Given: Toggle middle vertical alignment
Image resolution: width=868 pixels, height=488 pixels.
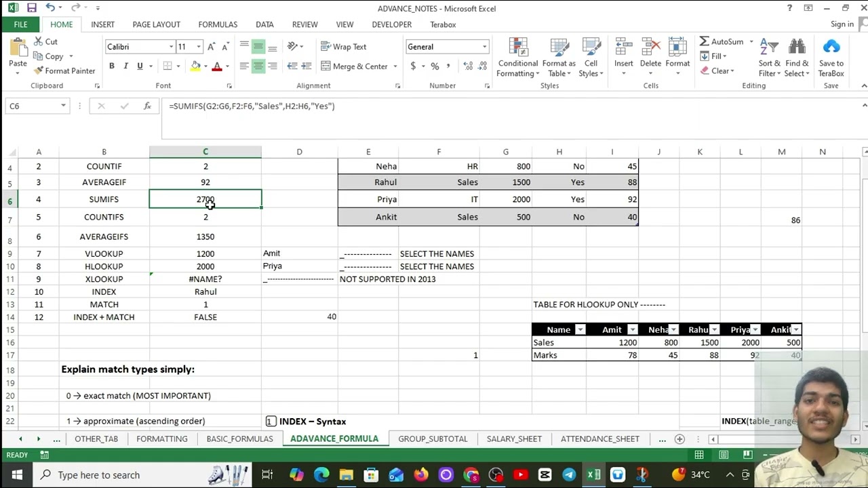Looking at the screenshot, I should coord(258,47).
